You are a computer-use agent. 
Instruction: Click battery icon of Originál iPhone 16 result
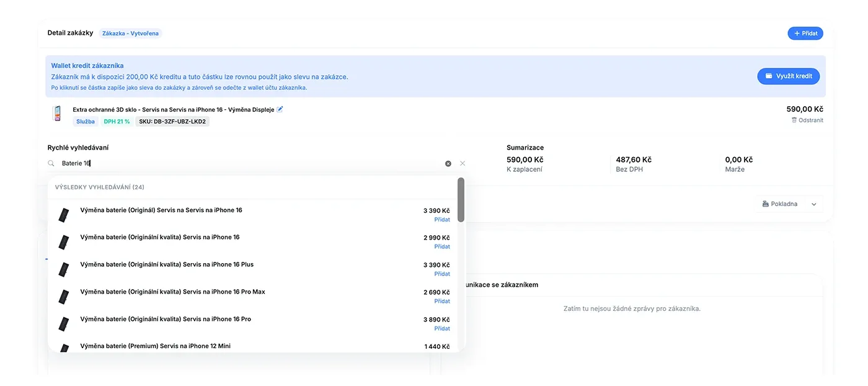point(63,215)
